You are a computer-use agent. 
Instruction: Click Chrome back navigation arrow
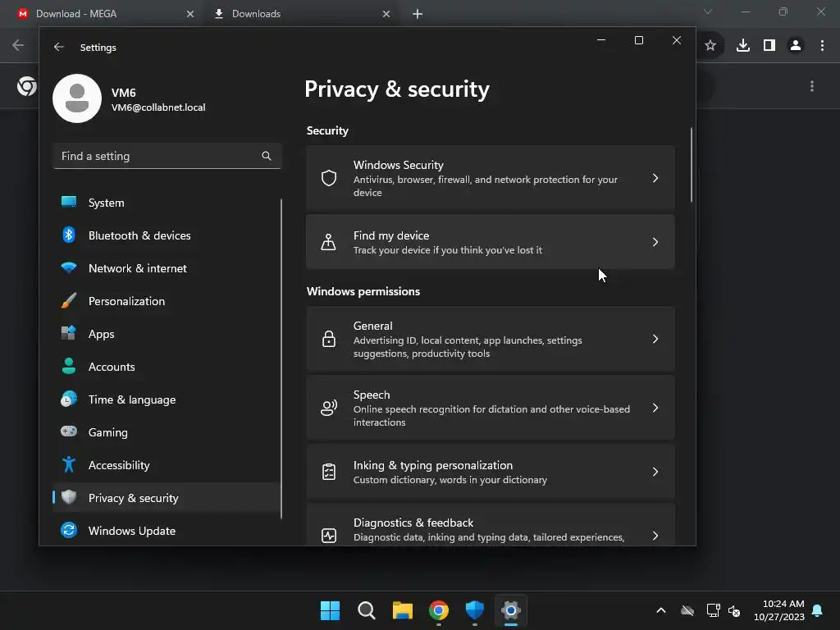pos(18,45)
